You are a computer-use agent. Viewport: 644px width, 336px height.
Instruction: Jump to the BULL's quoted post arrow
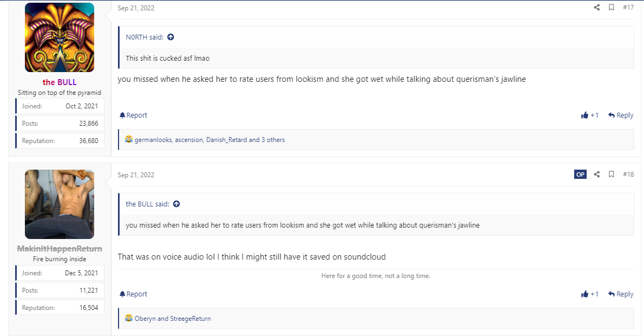(176, 204)
